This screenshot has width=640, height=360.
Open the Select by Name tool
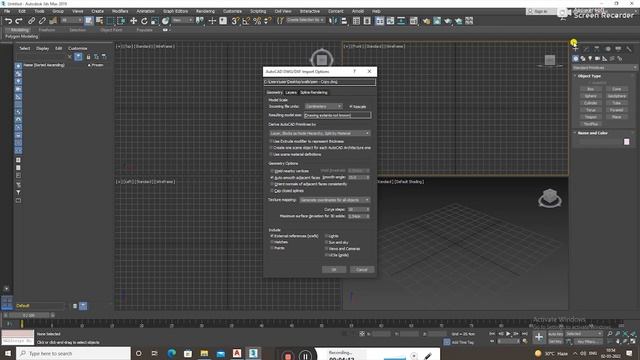[x=99, y=21]
